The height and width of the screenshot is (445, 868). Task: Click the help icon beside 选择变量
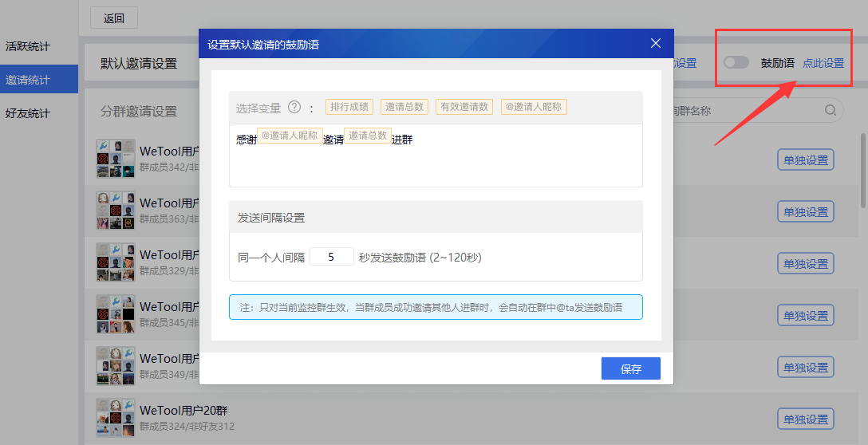pos(294,108)
